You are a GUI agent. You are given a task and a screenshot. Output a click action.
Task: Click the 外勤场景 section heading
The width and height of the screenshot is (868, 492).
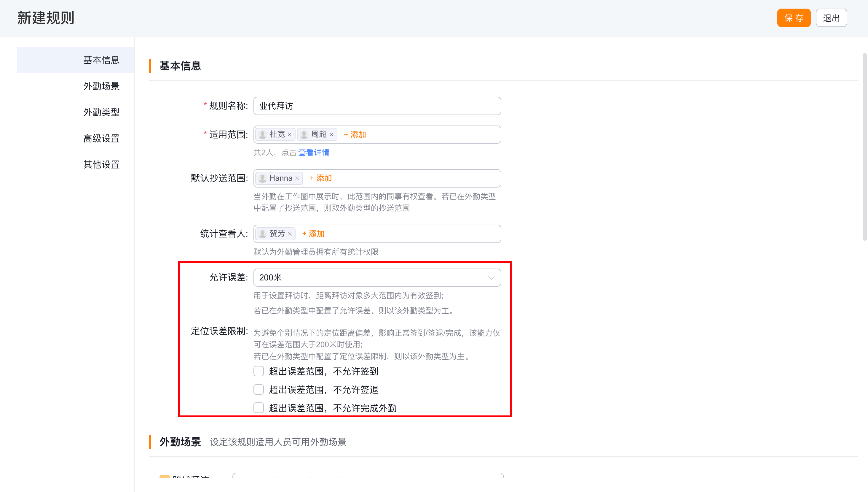coord(180,442)
